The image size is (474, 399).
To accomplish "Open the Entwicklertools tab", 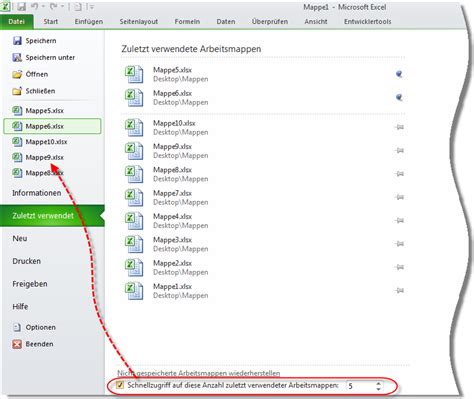I will coord(367,22).
